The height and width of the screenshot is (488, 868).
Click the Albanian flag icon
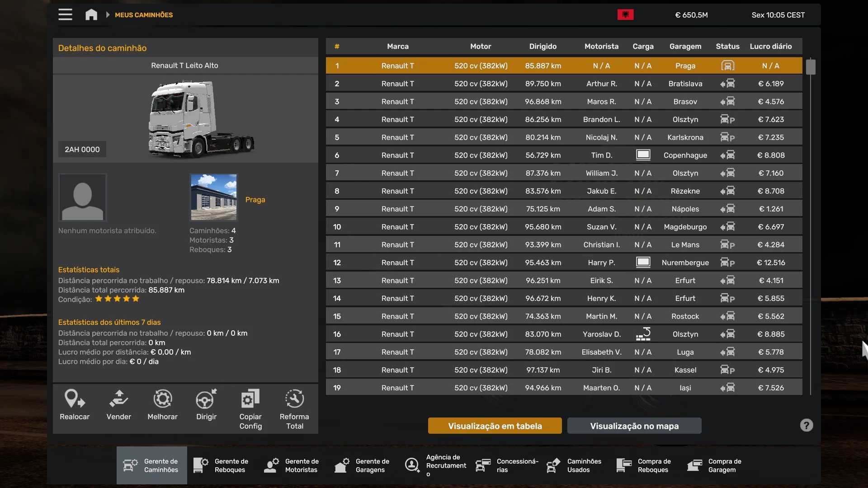pyautogui.click(x=625, y=15)
